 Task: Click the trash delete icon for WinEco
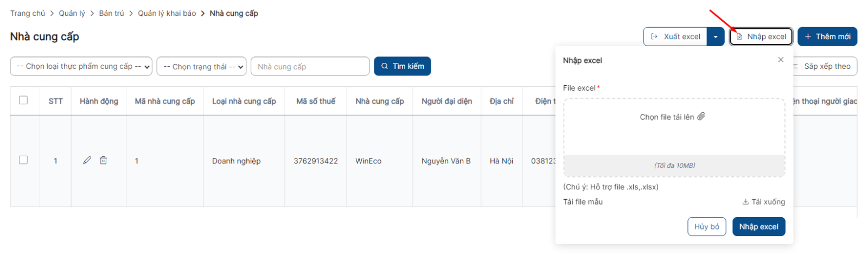point(103,160)
